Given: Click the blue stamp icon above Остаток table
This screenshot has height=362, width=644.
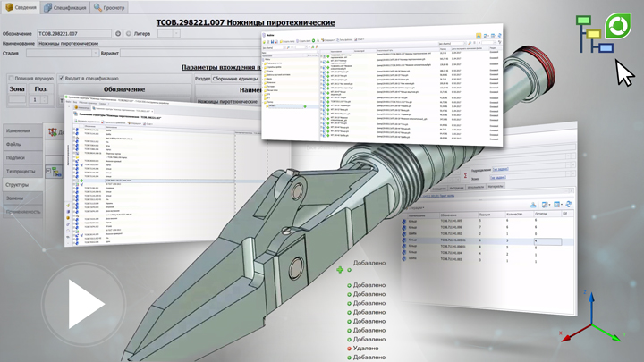Looking at the screenshot, I should [x=533, y=205].
